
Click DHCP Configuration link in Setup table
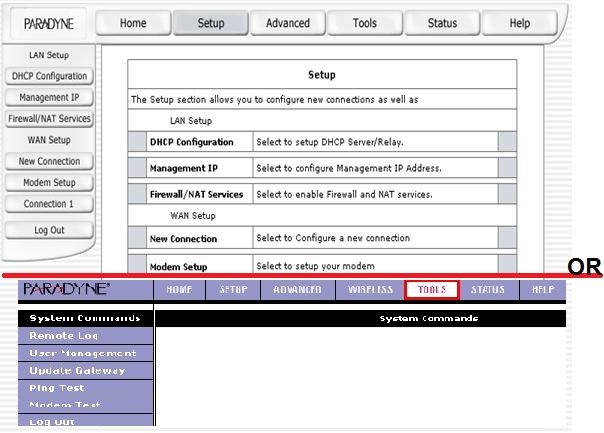191,142
